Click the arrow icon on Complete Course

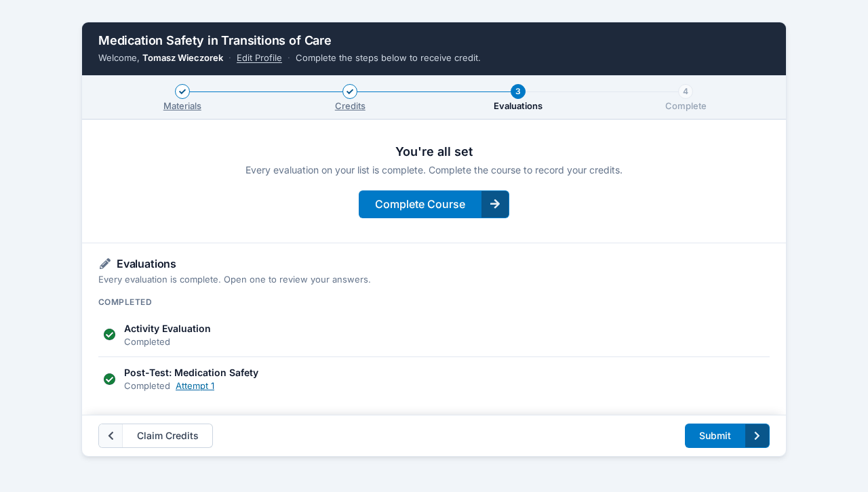tap(495, 204)
